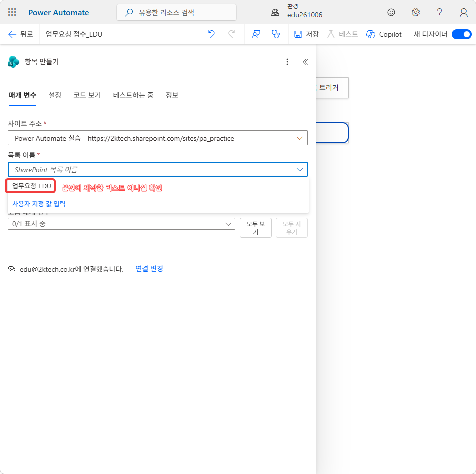Open the app launcher grid
Viewport: 476px width, 474px height.
tap(12, 12)
